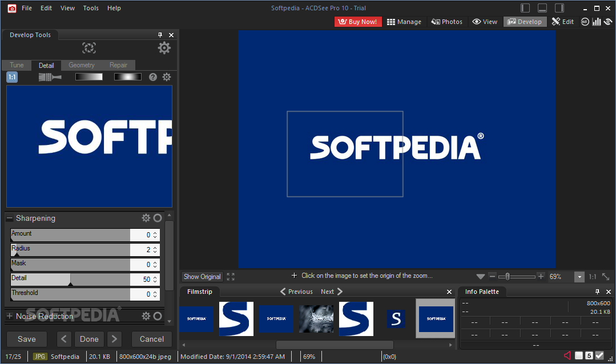Switch to the Repair tab
616x364 pixels.
[x=118, y=65]
